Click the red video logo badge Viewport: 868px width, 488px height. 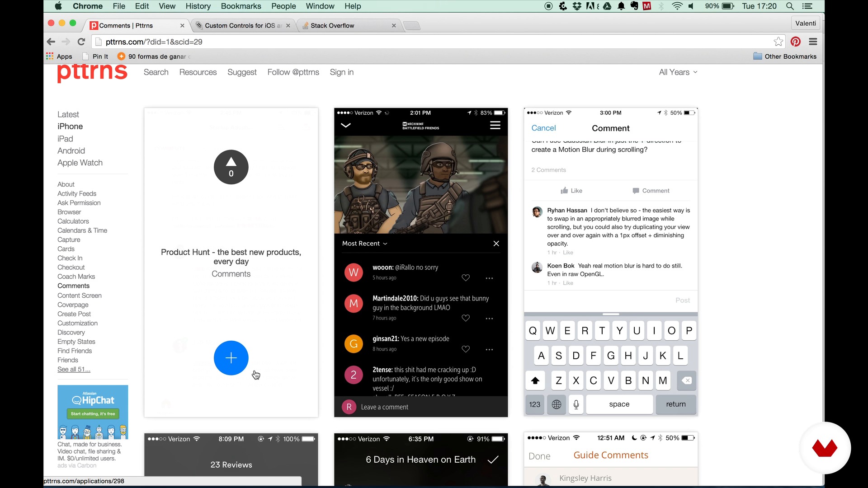pos(825,448)
